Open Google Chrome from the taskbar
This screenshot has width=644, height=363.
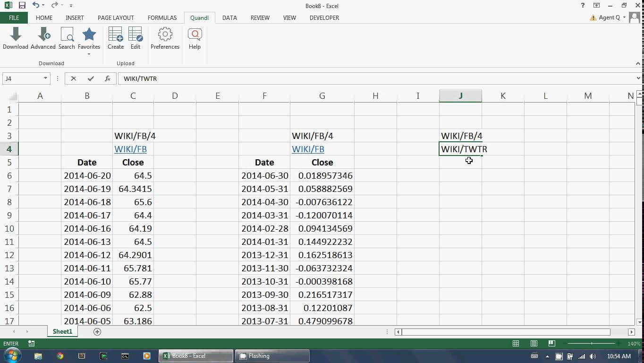point(60,356)
